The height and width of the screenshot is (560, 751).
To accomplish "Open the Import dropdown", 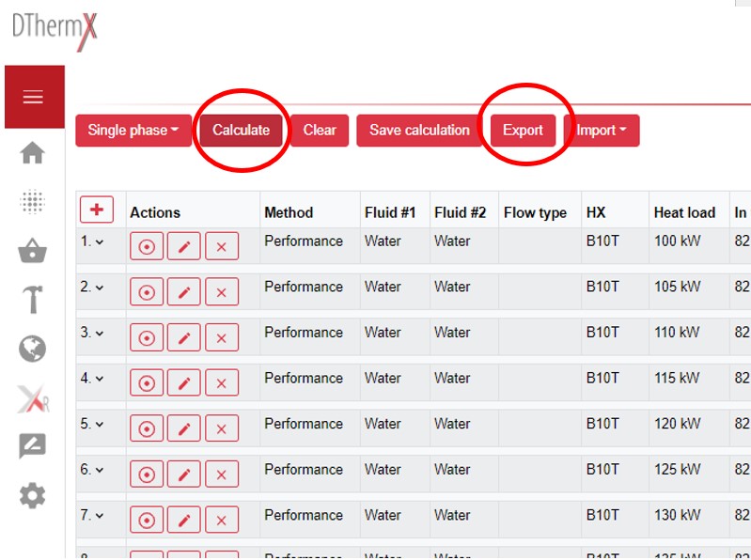I will [602, 131].
